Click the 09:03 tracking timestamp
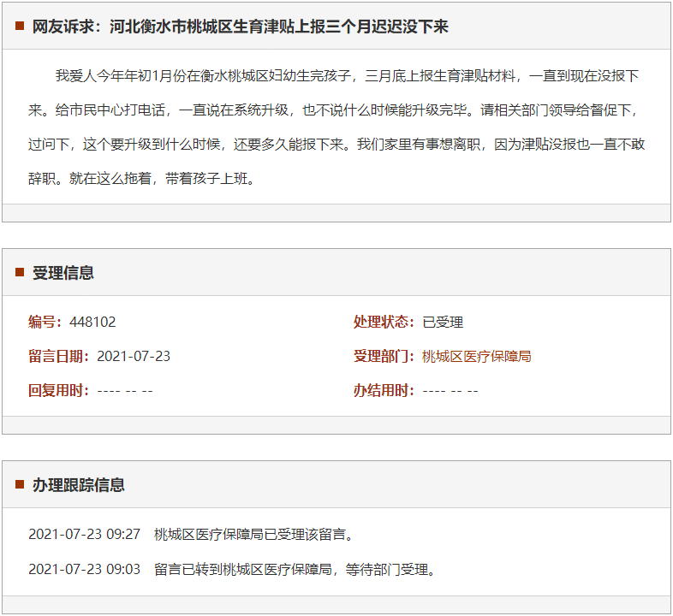673x616 pixels. (x=84, y=569)
